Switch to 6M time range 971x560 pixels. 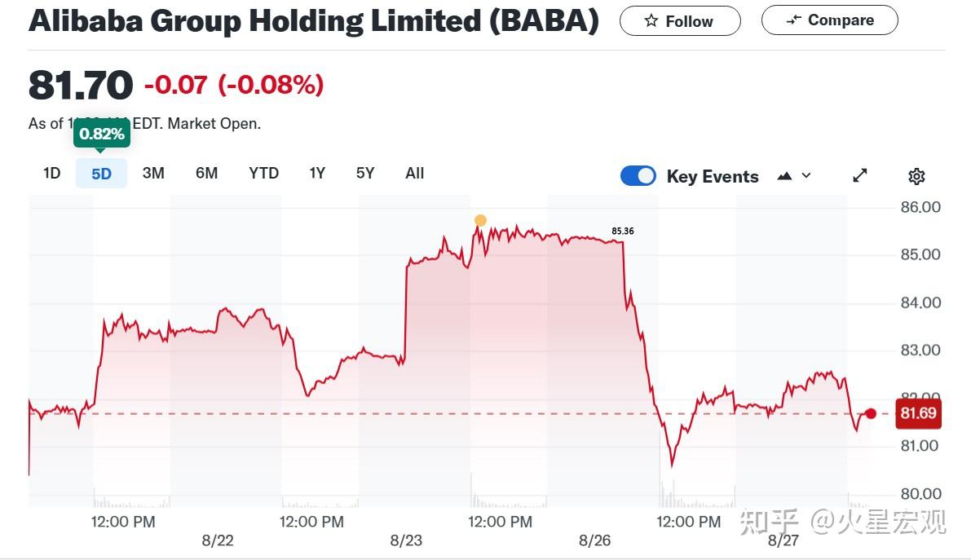pos(206,173)
